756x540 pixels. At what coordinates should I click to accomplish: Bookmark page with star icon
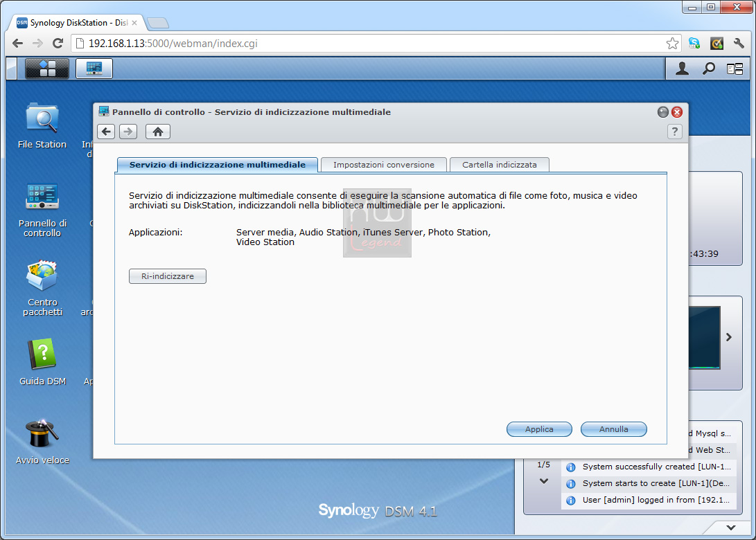672,44
